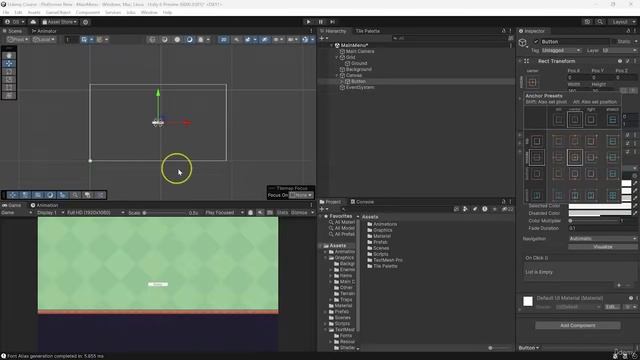Switch to the Animator tab
Screen dimensions: 640x360
coord(44,31)
